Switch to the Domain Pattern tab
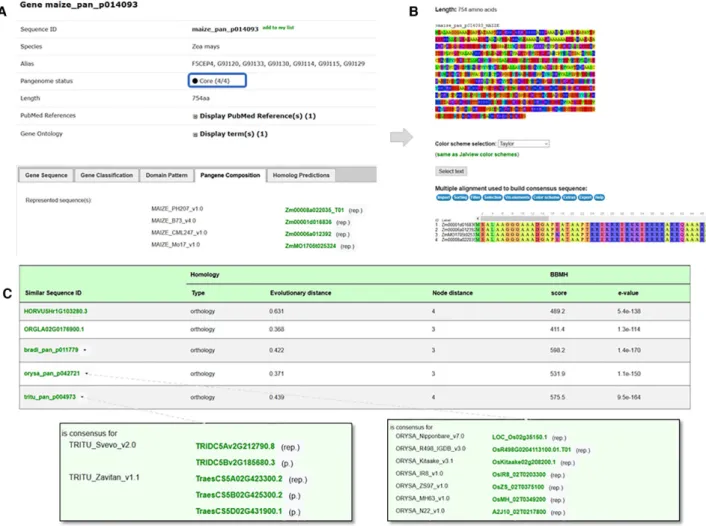Viewport: 706px width, 526px height. (167, 175)
